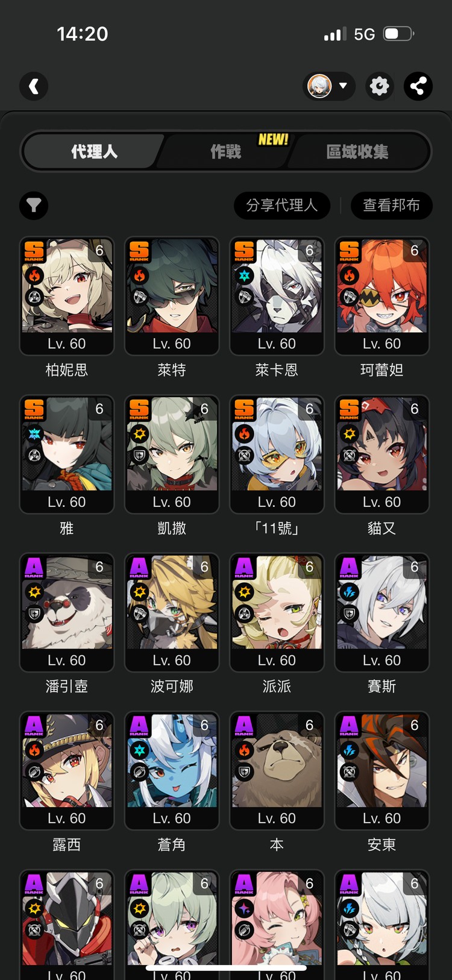Tap the A-rank badge on 潘引壺
452x980 pixels.
tap(34, 568)
